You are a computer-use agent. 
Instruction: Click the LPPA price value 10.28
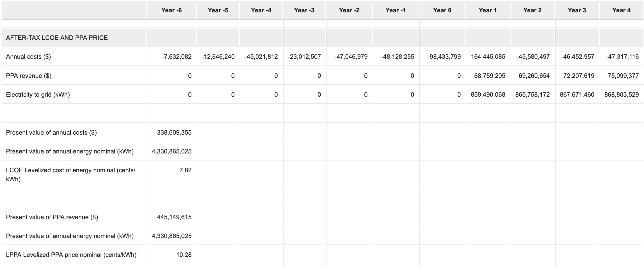tap(184, 255)
